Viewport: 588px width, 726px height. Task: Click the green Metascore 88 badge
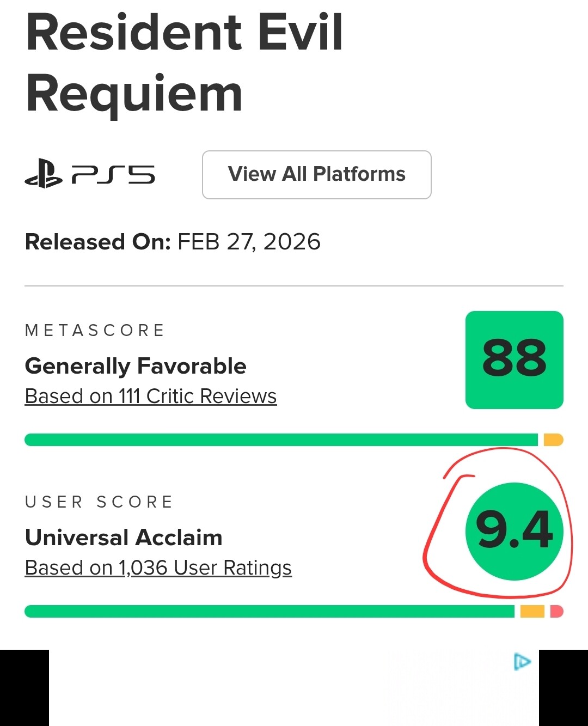coord(514,359)
